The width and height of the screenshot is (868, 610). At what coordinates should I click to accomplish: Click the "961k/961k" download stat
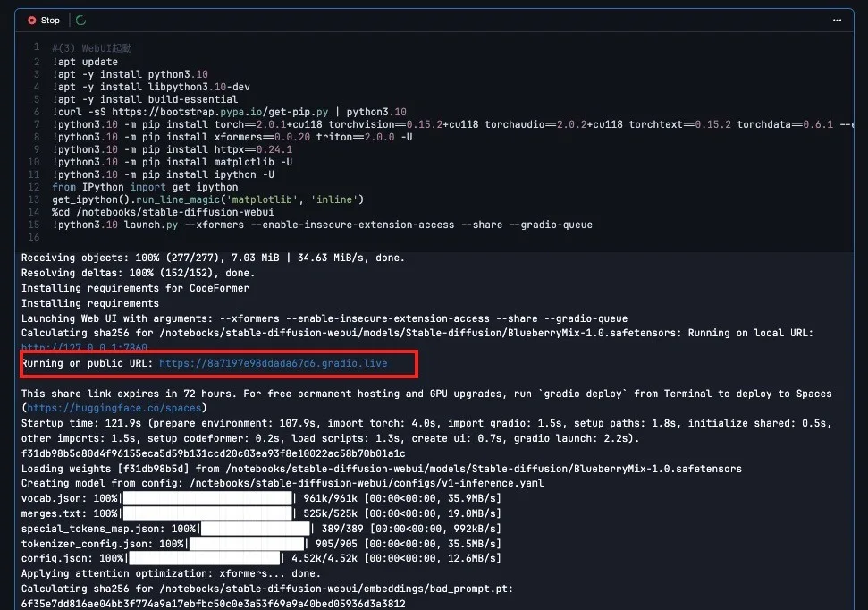pos(330,498)
